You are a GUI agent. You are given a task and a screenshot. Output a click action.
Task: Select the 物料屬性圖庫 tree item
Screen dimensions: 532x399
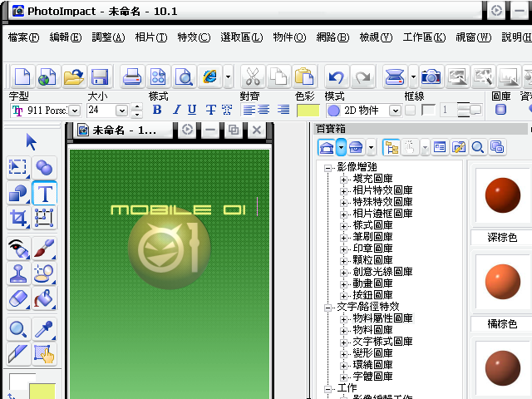click(x=382, y=318)
